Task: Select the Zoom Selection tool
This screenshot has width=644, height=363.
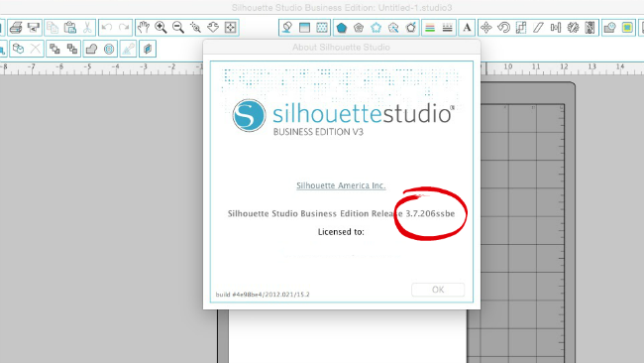Action: [x=195, y=28]
